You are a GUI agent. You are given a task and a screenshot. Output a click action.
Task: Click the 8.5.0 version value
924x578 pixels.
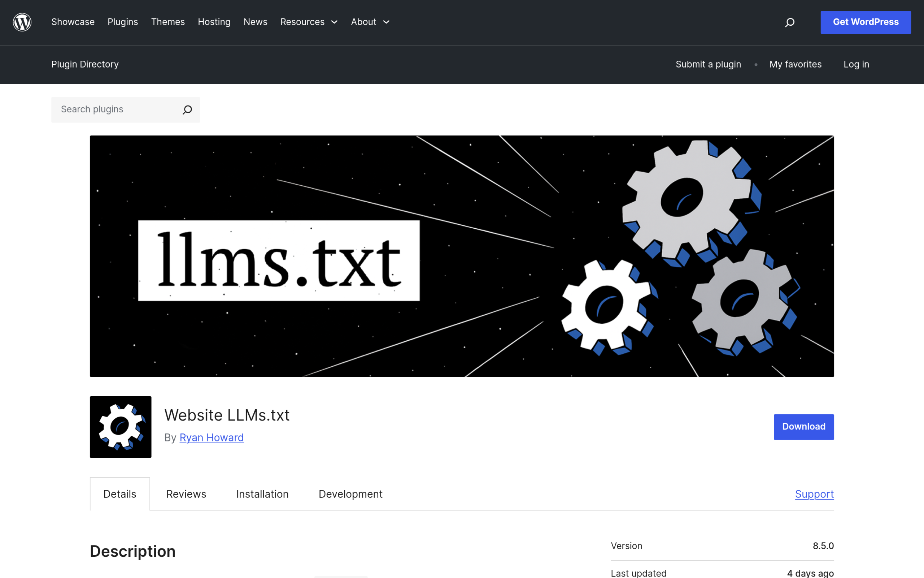(x=823, y=546)
